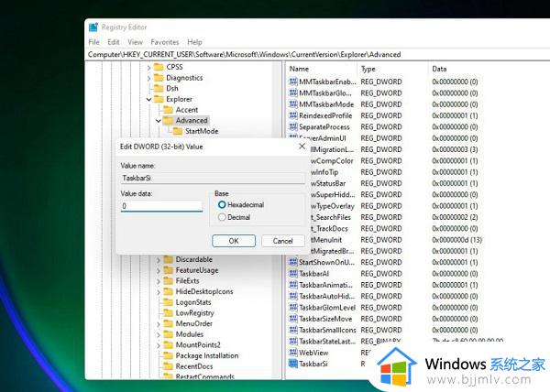Select the CPSS folder icon

pos(159,67)
